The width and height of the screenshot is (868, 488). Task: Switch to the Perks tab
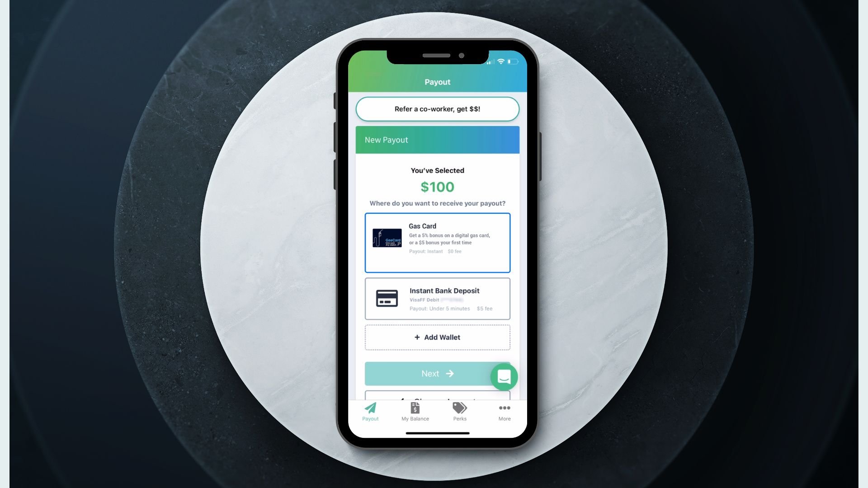(459, 411)
